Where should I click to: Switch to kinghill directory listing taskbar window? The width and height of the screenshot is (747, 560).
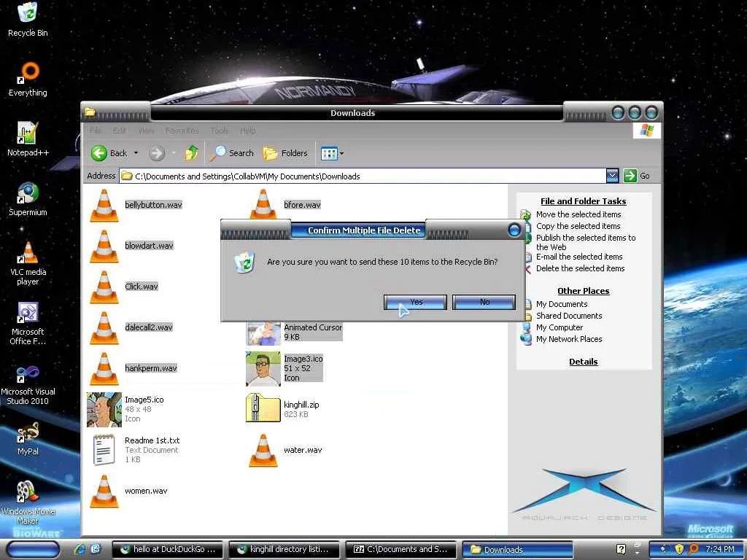click(x=285, y=550)
